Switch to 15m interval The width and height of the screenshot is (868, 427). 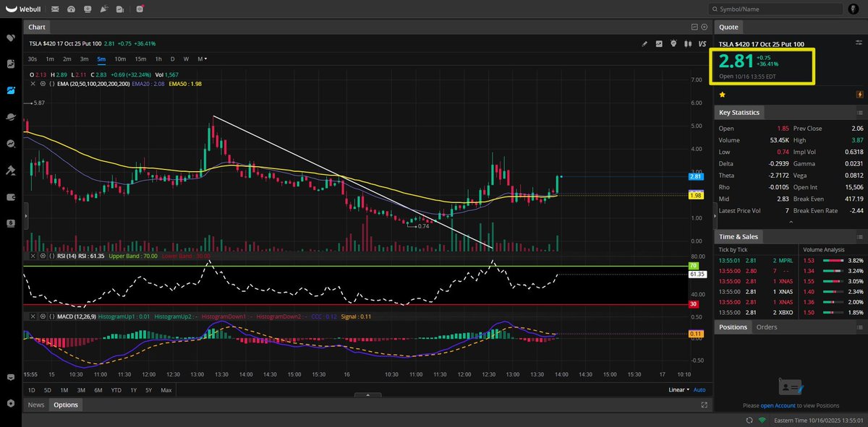(140, 59)
